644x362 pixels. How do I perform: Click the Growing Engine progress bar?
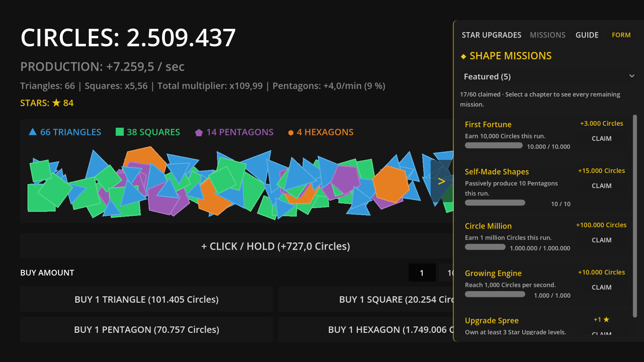(x=495, y=294)
